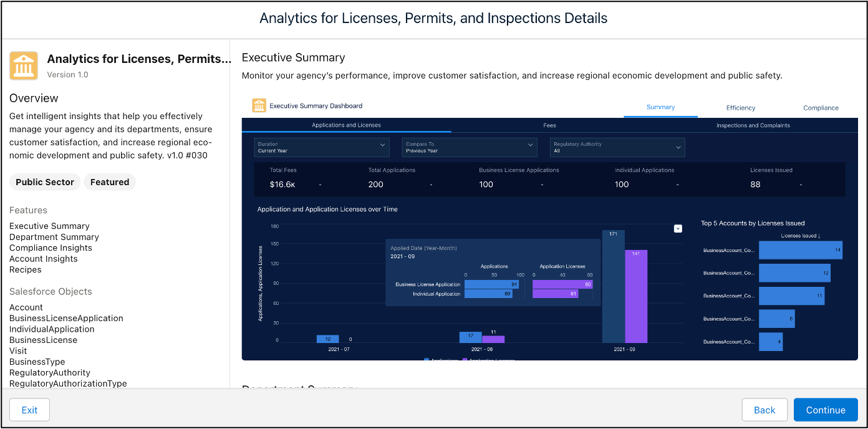
Task: Open the Compare To dropdown
Action: coord(469,147)
